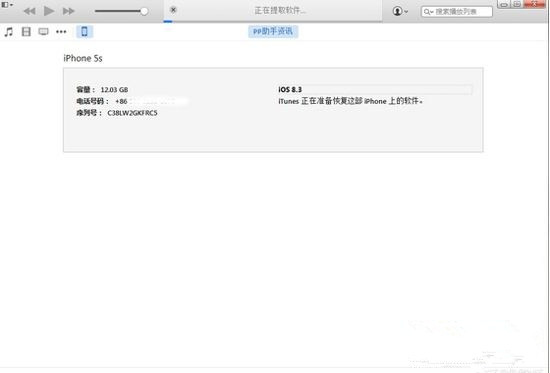This screenshot has height=373, width=550.
Task: Click the 序列号 label
Action: pos(89,113)
